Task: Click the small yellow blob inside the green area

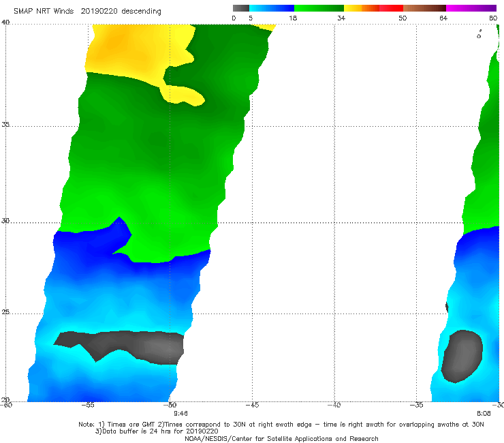Action: pyautogui.click(x=183, y=95)
